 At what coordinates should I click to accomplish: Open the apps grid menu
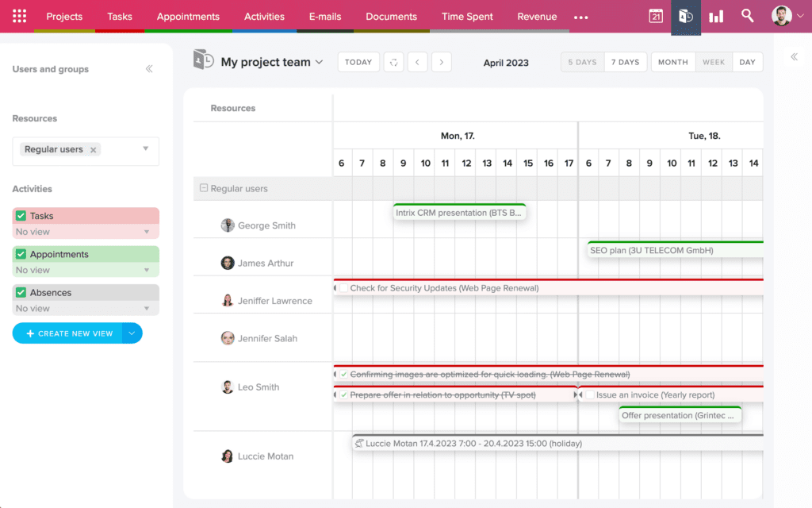[x=19, y=16]
